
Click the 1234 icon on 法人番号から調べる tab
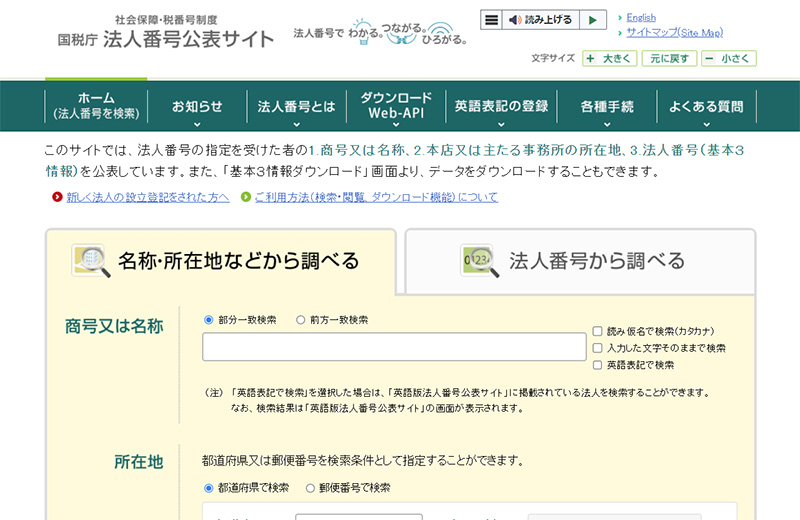click(x=478, y=261)
